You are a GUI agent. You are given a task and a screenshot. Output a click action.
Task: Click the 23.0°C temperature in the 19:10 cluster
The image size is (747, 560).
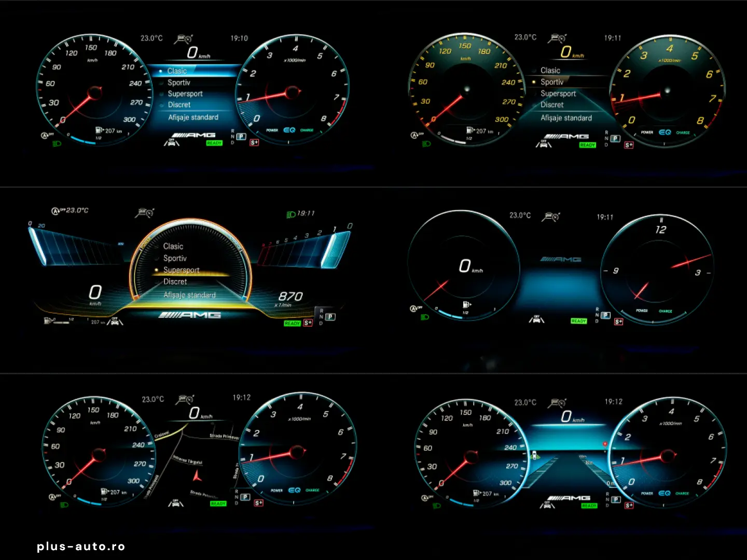pos(151,38)
